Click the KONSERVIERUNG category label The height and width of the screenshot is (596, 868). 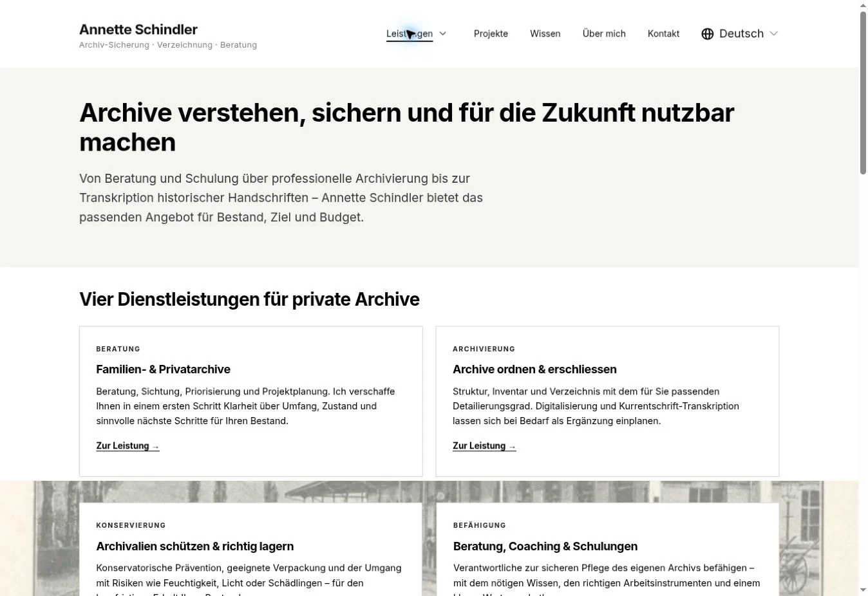pyautogui.click(x=131, y=525)
